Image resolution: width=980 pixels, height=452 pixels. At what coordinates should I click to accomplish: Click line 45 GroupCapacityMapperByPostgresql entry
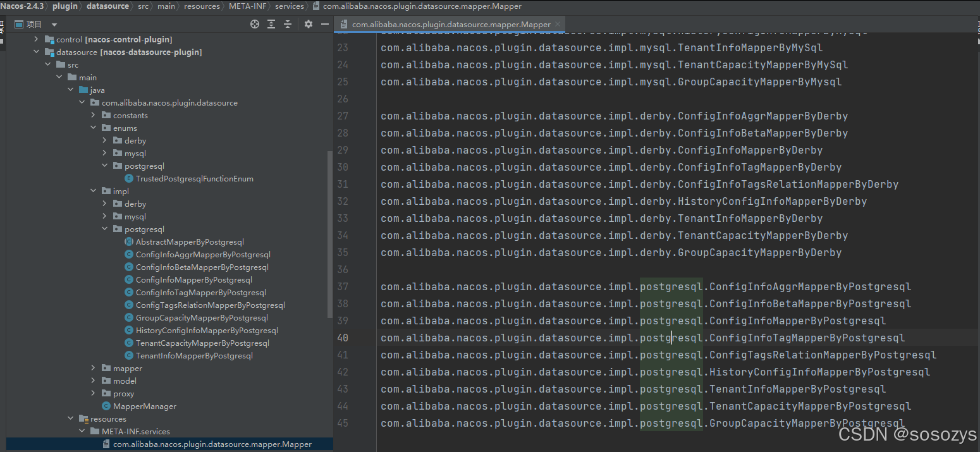(642, 423)
